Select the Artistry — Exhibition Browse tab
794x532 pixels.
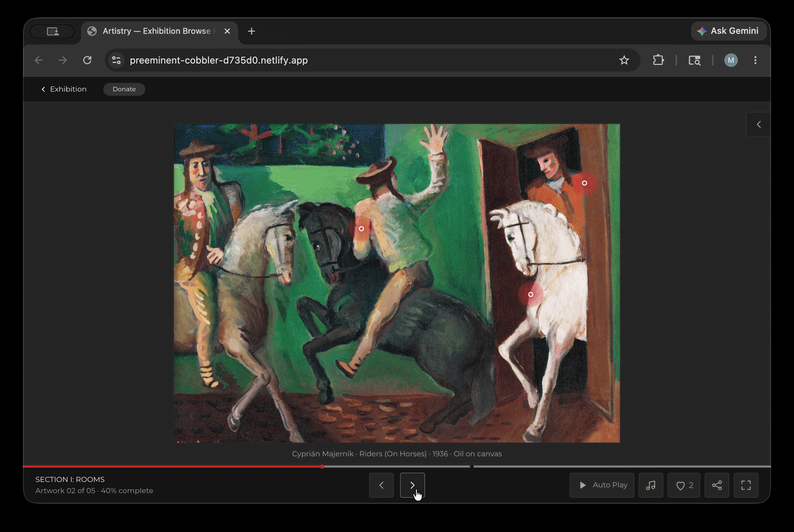click(x=159, y=31)
